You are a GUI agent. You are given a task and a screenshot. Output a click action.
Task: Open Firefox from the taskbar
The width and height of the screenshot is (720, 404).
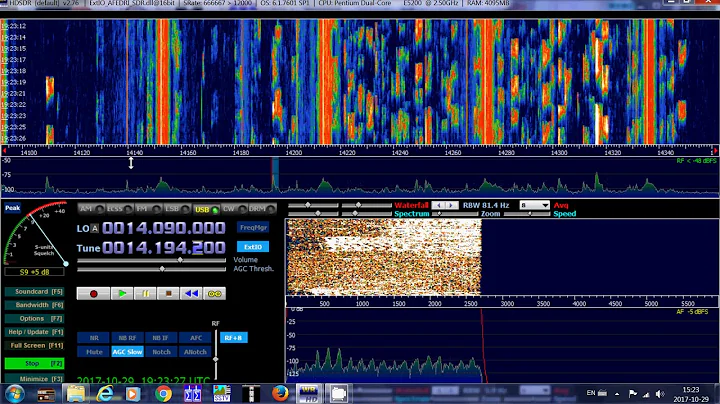click(x=280, y=394)
